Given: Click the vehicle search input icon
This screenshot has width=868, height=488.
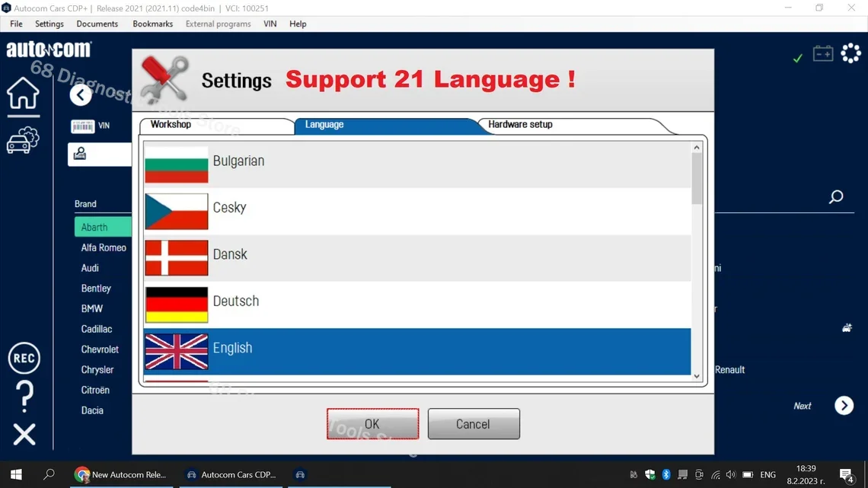Looking at the screenshot, I should (x=80, y=153).
